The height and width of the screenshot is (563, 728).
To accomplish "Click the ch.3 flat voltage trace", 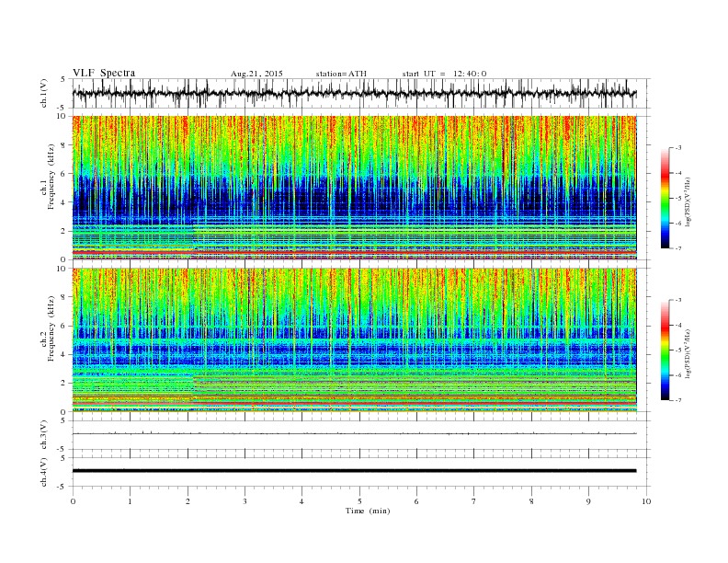I will pos(354,433).
